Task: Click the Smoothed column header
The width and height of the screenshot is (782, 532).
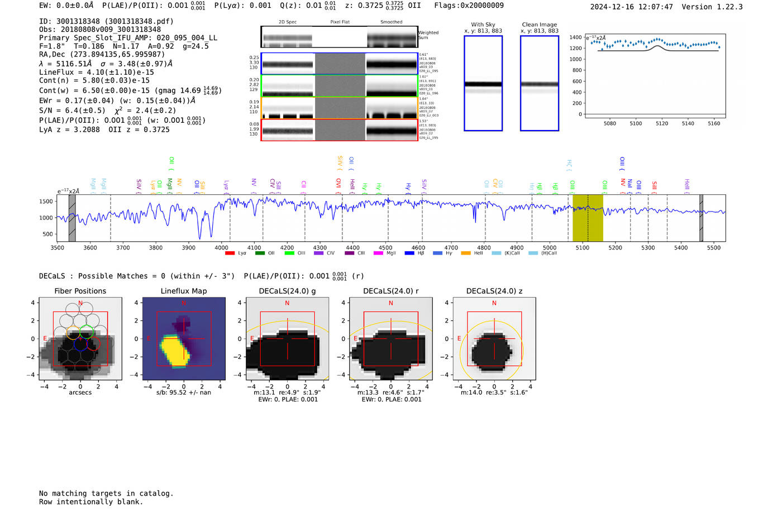Action: click(x=392, y=22)
